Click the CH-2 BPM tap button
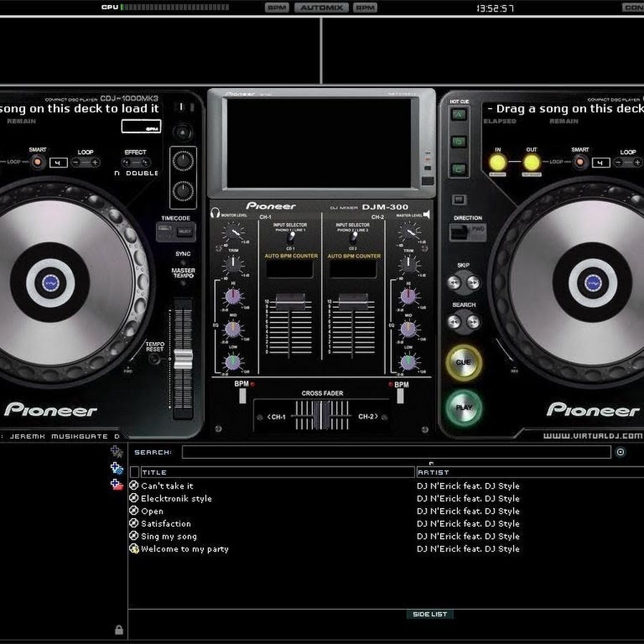 coord(401,396)
